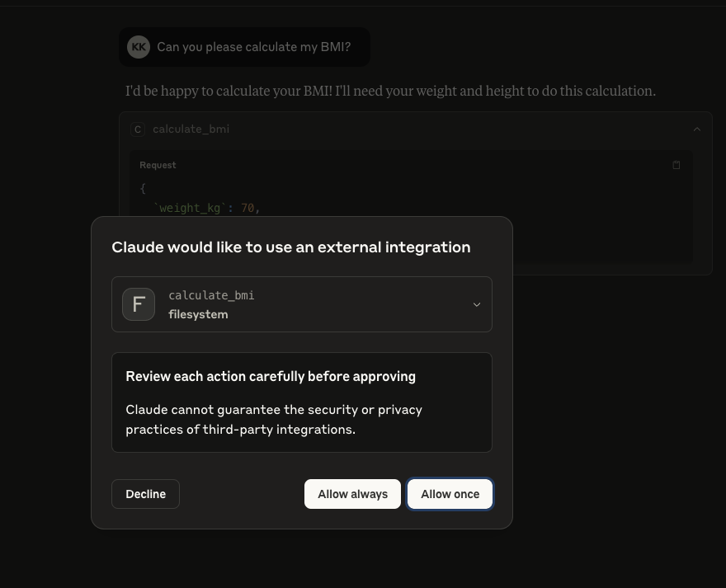
Task: Select the user message about BMI
Action: coord(254,47)
